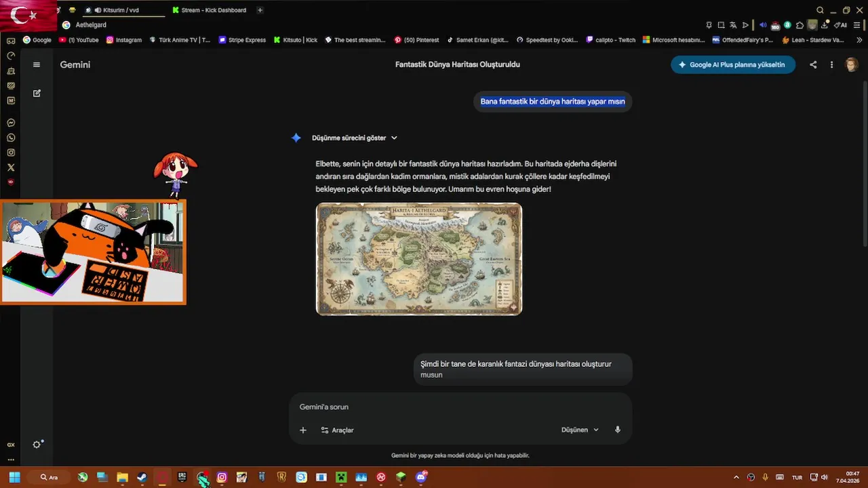Open File Explorer from the taskbar

122,477
